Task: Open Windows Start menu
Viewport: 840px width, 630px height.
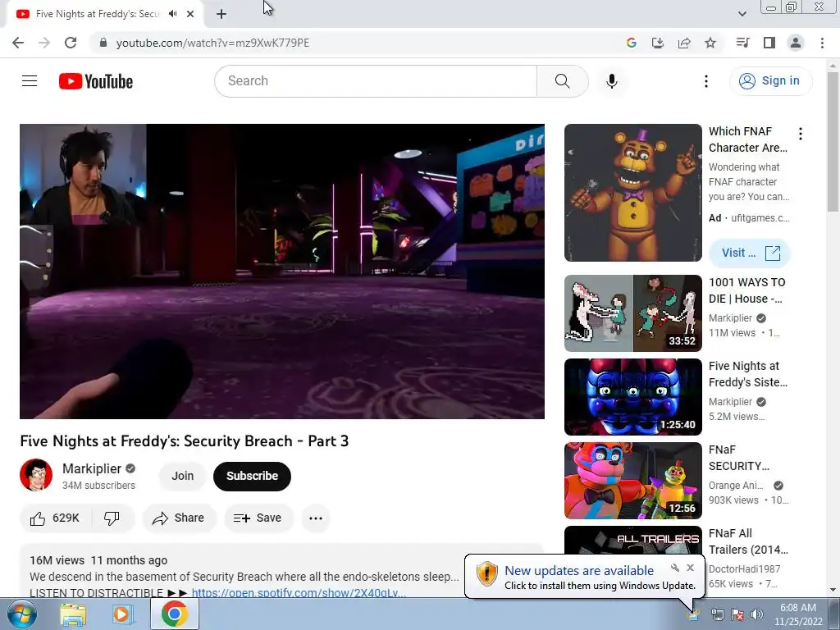Action: point(21,614)
